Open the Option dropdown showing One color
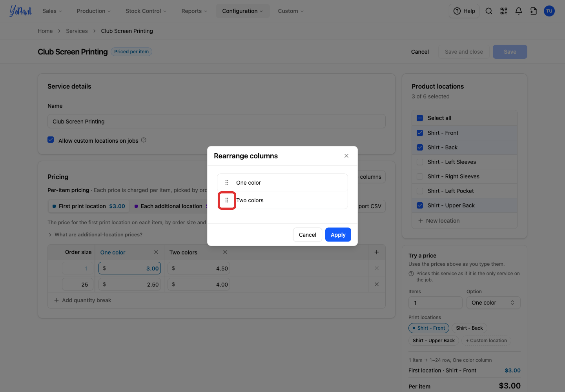This screenshot has width=565, height=392. [493, 303]
